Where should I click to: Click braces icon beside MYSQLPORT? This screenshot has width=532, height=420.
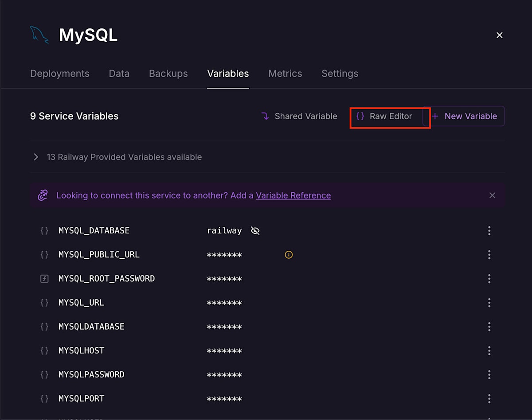44,398
